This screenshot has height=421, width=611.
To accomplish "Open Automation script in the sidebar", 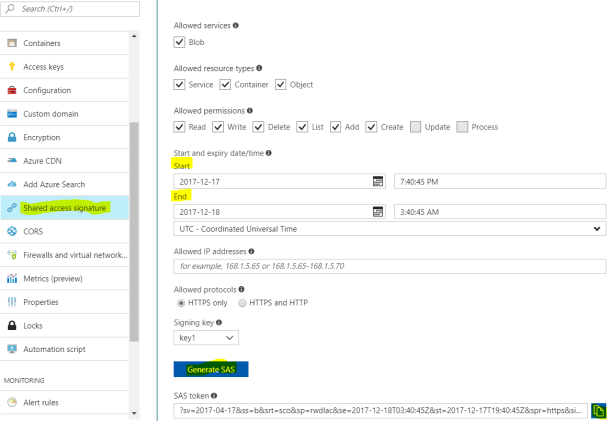I will [65, 349].
